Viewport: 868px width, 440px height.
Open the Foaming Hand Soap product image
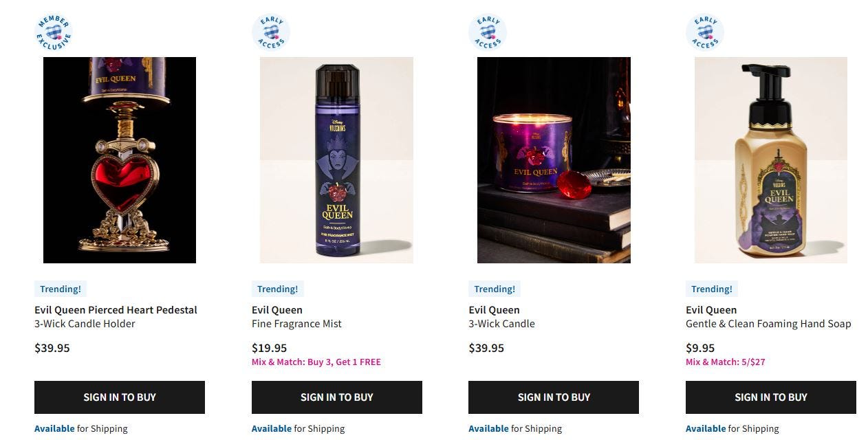click(x=771, y=160)
